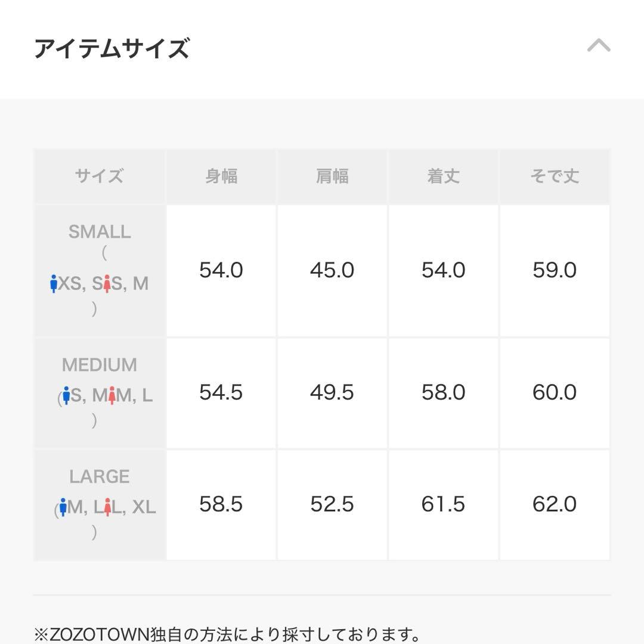This screenshot has height=644, width=644.
Task: Select the 54.0 着丈 value for SMALL
Action: pyautogui.click(x=444, y=270)
